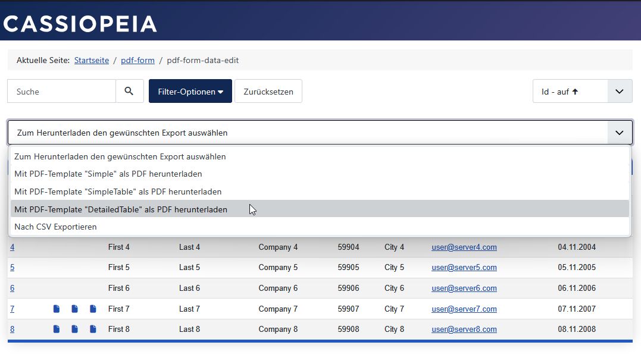Click the first document icon in row 7
Viewport: 641px width, 364px height.
pos(56,309)
